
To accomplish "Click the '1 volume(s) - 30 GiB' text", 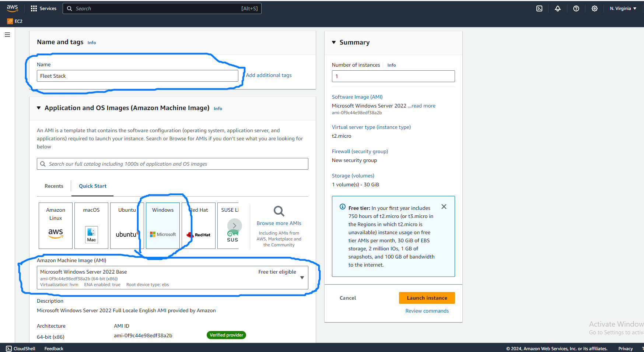I will pyautogui.click(x=356, y=184).
